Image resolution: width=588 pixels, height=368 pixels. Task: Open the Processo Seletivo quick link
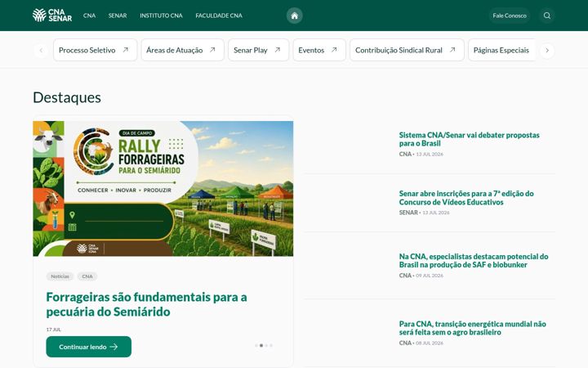coord(96,50)
